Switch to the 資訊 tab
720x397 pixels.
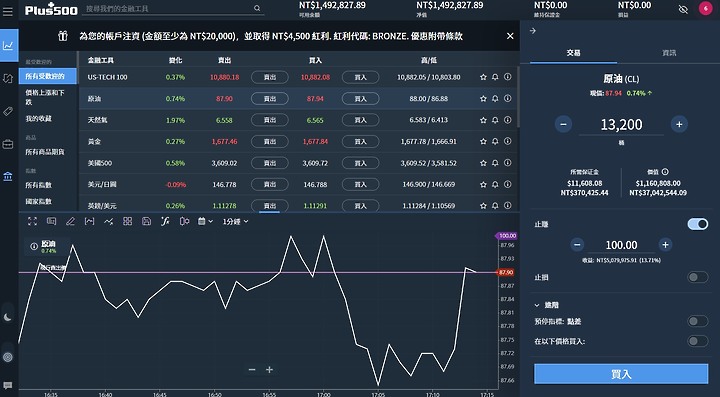coord(669,53)
